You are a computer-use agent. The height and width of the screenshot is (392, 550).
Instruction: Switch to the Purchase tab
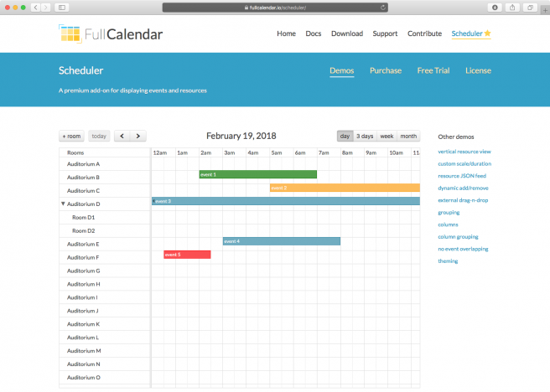386,70
